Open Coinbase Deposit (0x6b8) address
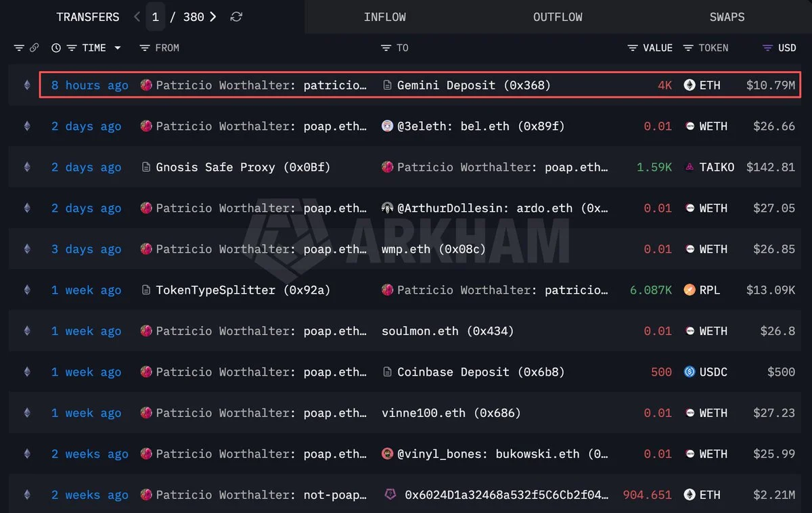812x513 pixels. tap(480, 372)
